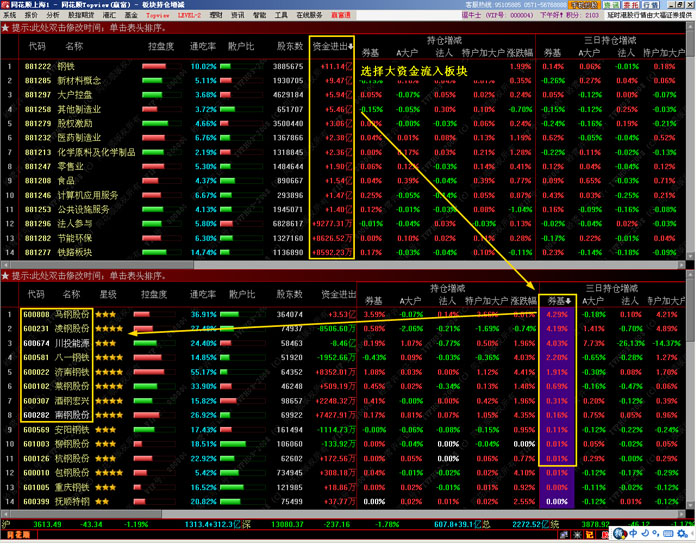Click the star icon beside the lower panel hint
This screenshot has width=700, height=545.
tap(5, 275)
